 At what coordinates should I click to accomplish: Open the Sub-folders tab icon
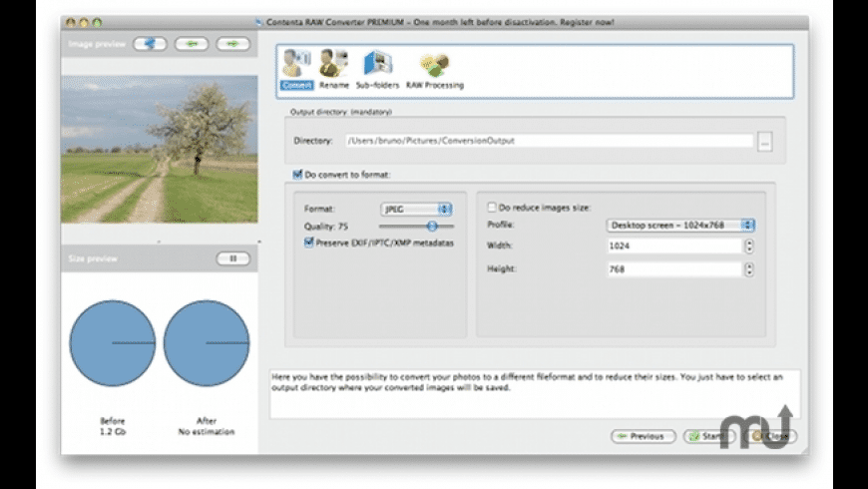coord(377,69)
